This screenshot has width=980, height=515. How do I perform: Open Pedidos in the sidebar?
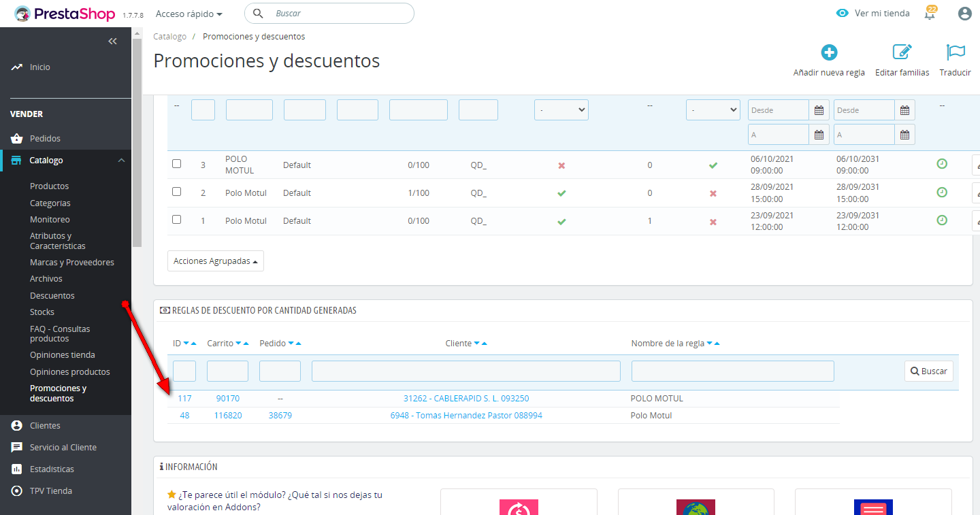pos(45,139)
